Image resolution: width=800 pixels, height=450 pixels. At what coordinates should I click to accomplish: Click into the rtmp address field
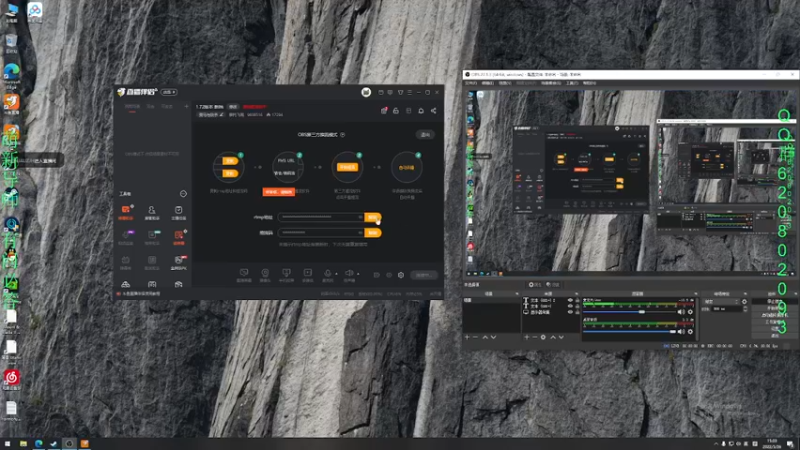coord(321,217)
